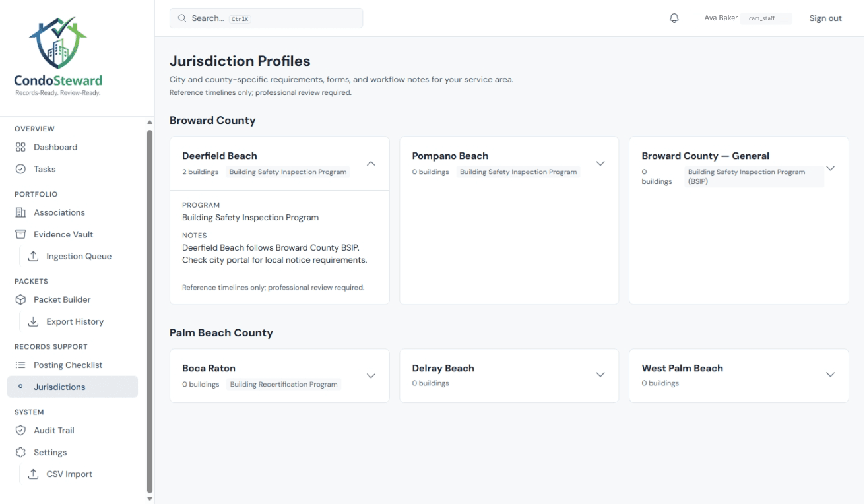Screen dimensions: 867x504
Task: Click the Associations building icon
Action: click(x=21, y=212)
